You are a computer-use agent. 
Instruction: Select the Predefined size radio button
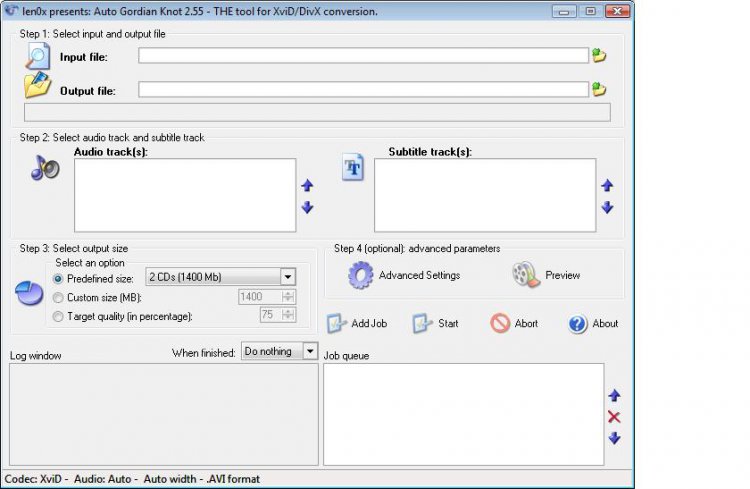click(58, 278)
